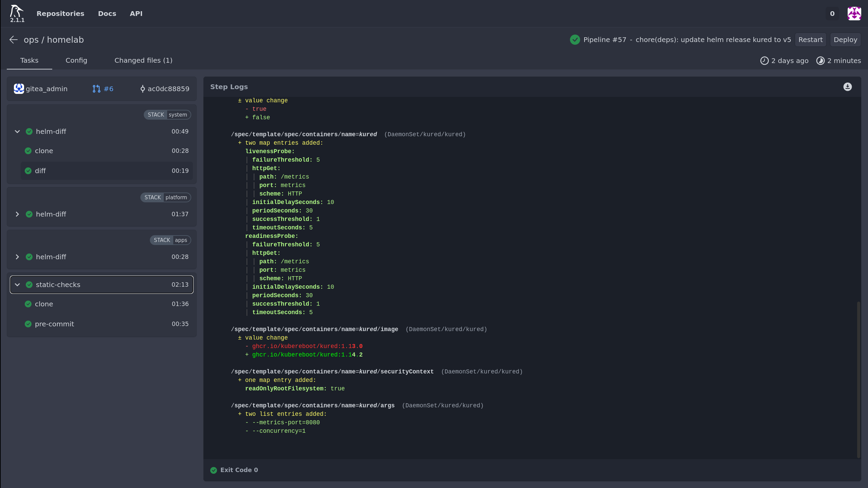Download step logs via download icon

pyautogui.click(x=847, y=87)
